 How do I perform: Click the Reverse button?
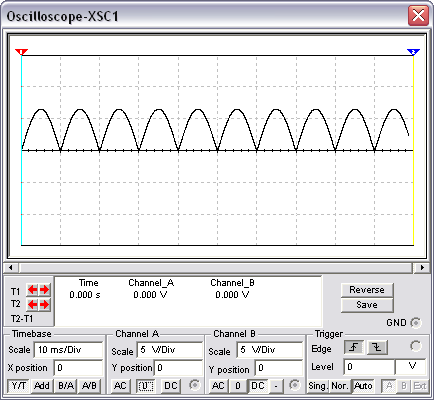[x=367, y=290]
